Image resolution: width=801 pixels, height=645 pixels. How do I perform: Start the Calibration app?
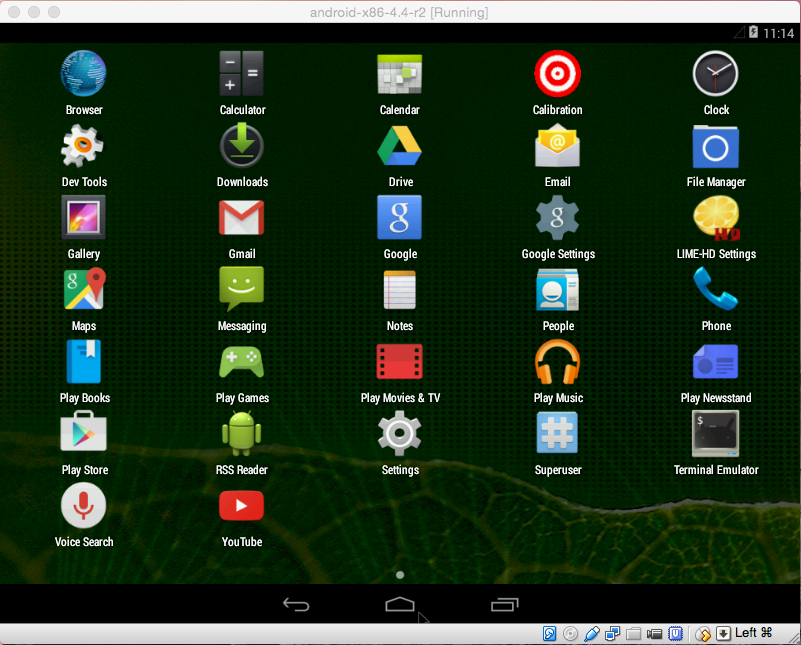(557, 74)
